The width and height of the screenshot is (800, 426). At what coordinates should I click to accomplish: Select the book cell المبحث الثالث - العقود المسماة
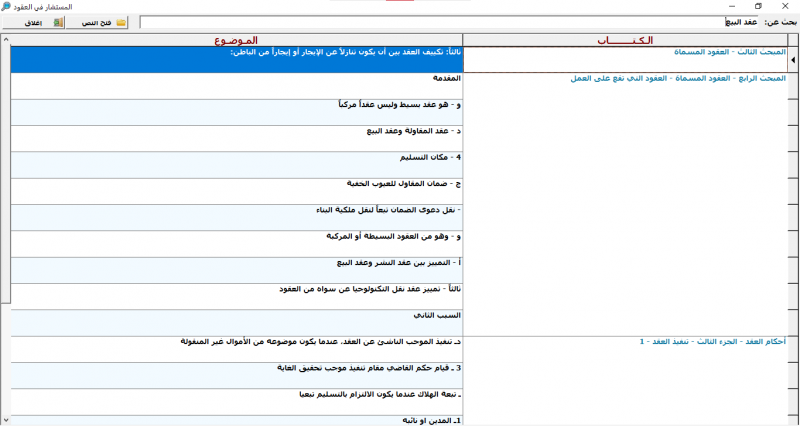[625, 60]
